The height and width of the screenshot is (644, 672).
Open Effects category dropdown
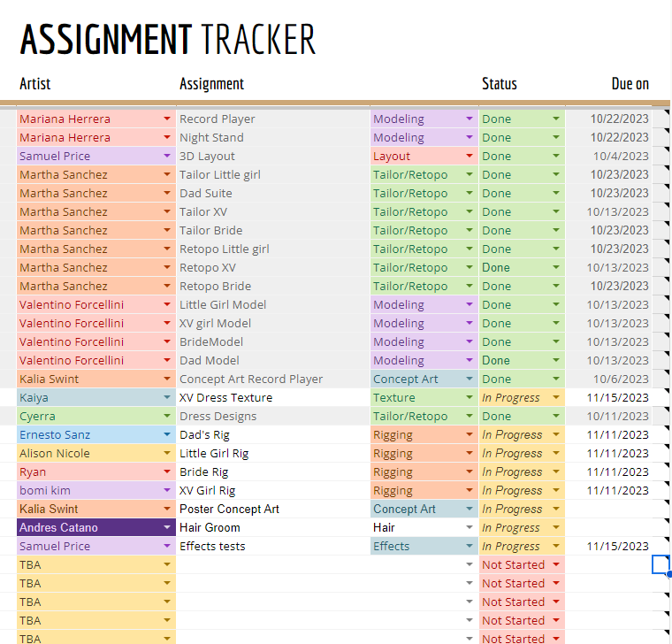[x=470, y=546]
